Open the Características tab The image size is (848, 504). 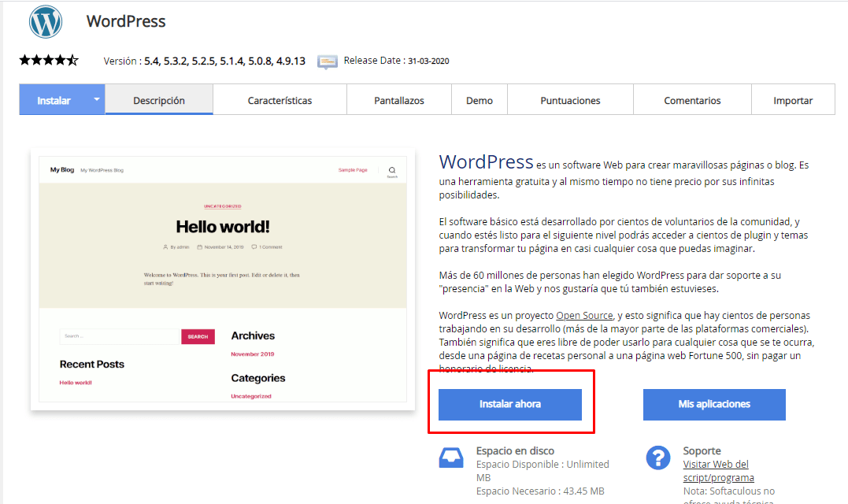280,100
